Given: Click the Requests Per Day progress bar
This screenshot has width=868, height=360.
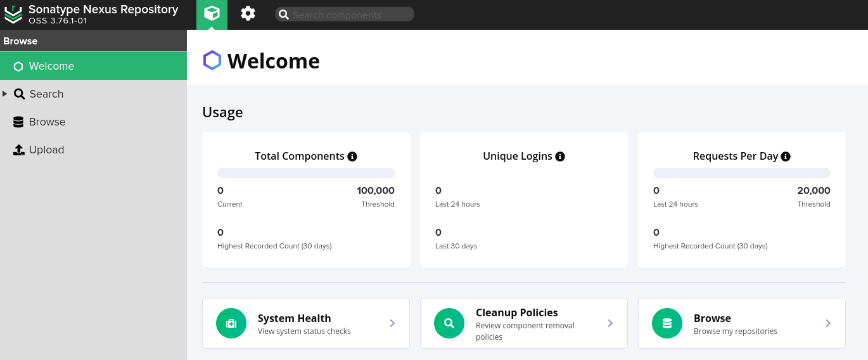Looking at the screenshot, I should (742, 173).
